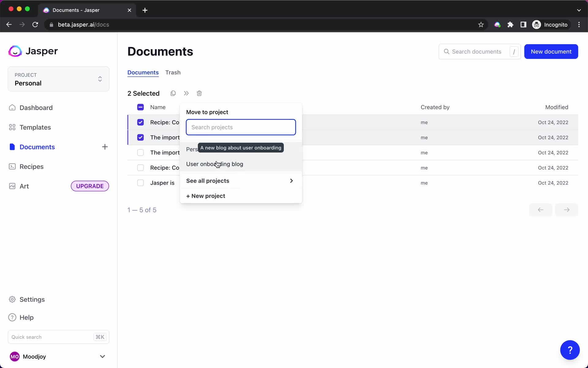Click the Documents sidebar icon

tap(12, 147)
